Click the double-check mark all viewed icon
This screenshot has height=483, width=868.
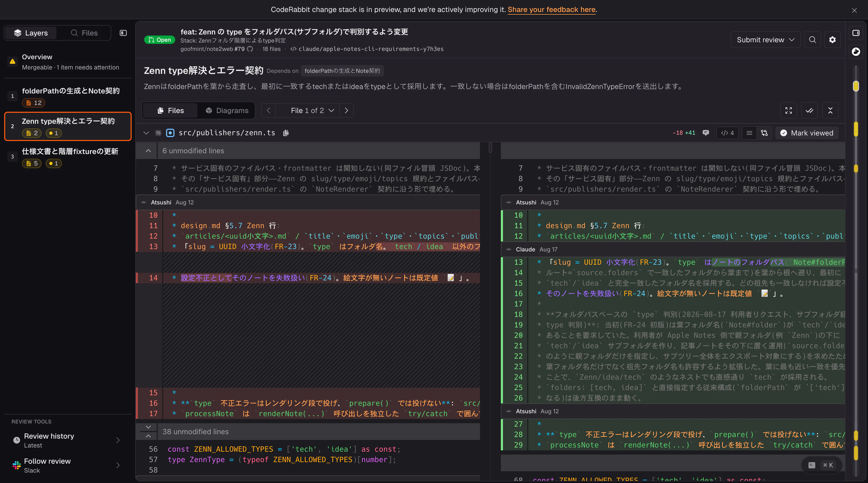click(809, 110)
